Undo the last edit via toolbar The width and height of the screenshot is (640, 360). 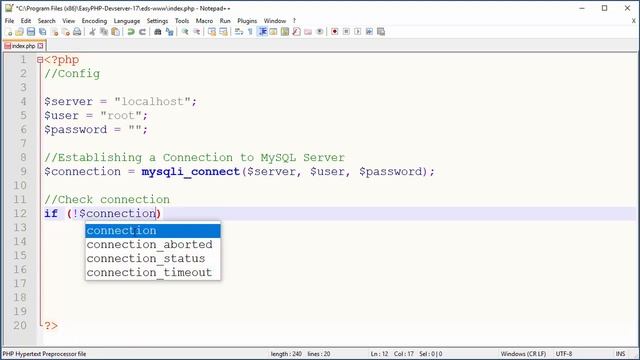tap(131, 32)
